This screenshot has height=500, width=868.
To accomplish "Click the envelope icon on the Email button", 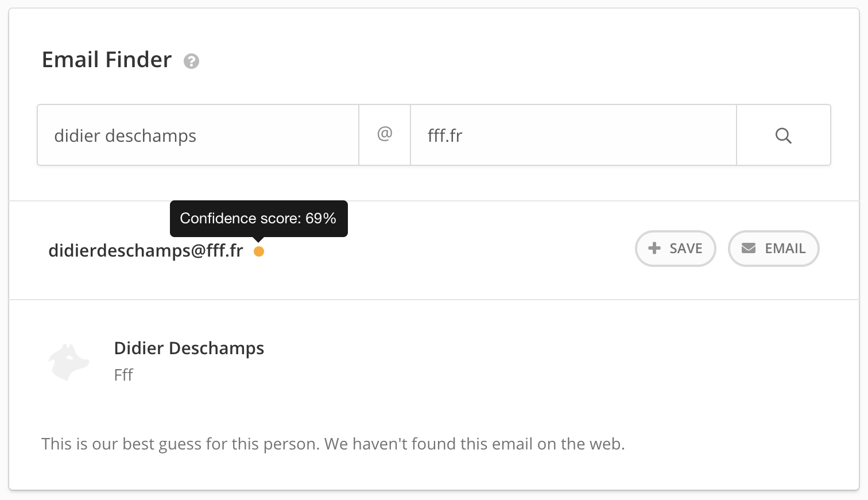I will 749,248.
